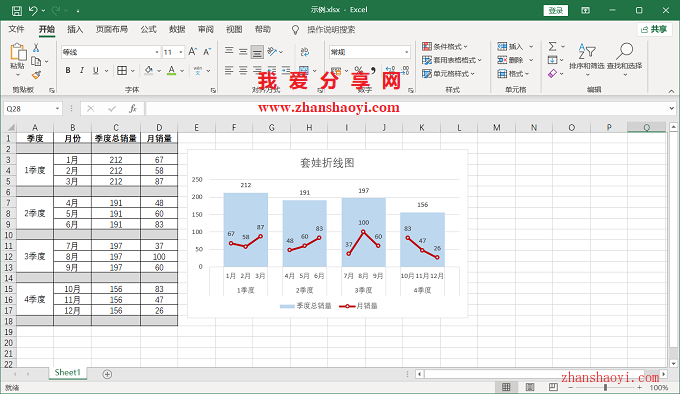This screenshot has width=680, height=394.
Task: Click the Top Align icon
Action: tap(229, 52)
